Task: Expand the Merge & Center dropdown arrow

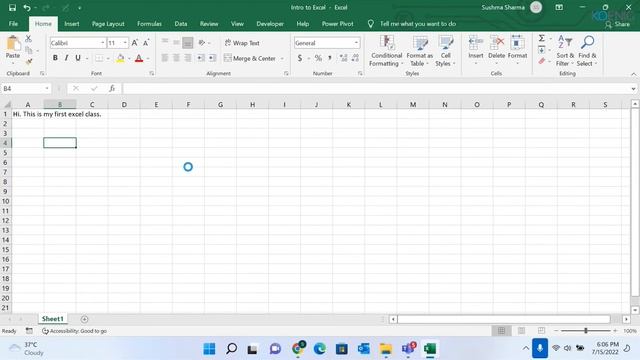Action: click(282, 59)
